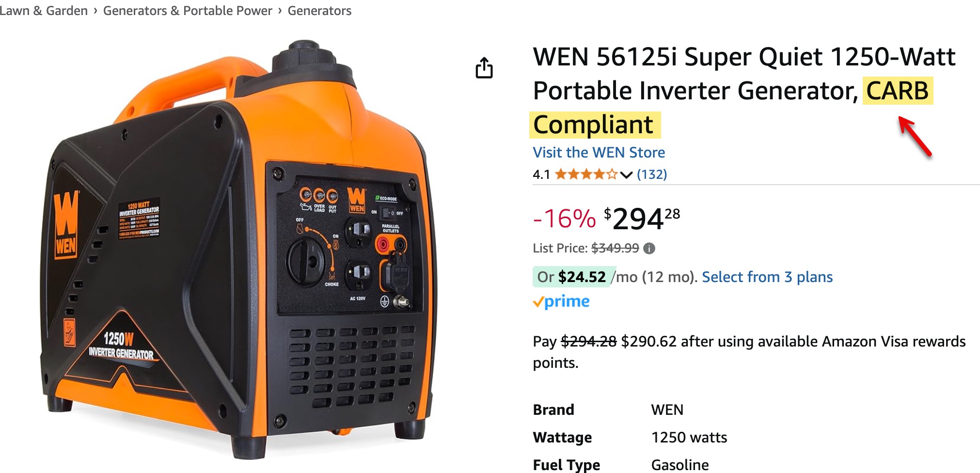Viewport: 980px width, 473px height.
Task: Expand the ratings chevron dropdown
Action: [626, 175]
